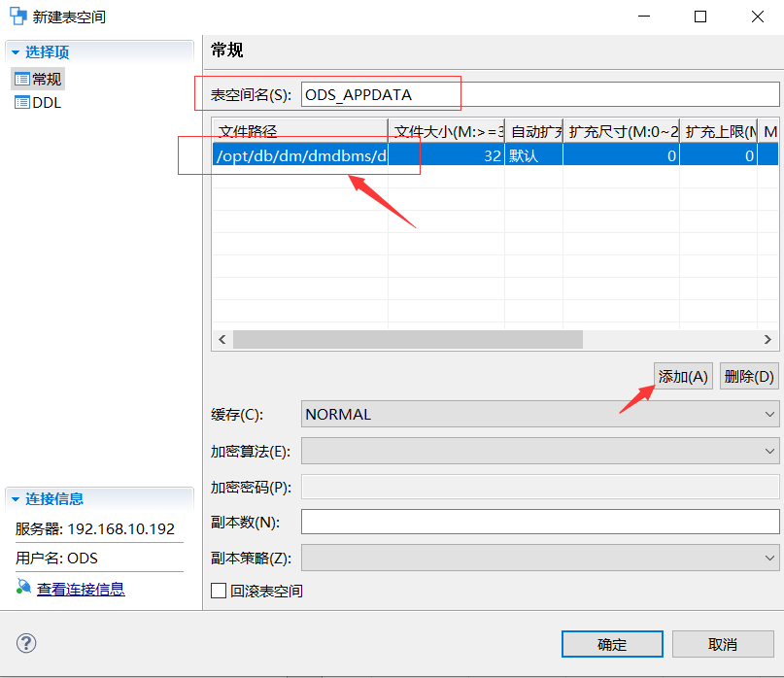Click the 自动扩充 column header
Viewport: 784px width, 678px height.
[534, 131]
